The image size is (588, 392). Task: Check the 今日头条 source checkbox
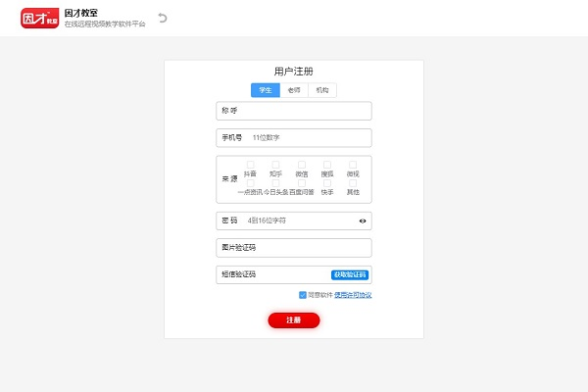[275, 183]
